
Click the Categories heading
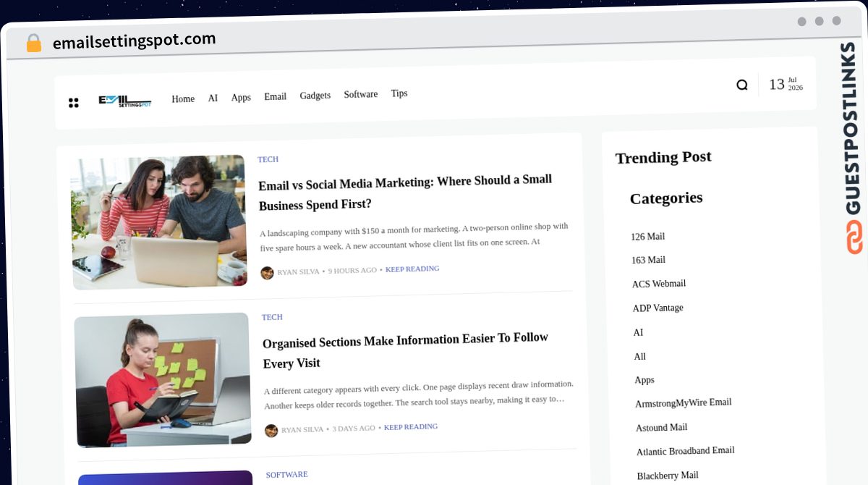pyautogui.click(x=666, y=198)
